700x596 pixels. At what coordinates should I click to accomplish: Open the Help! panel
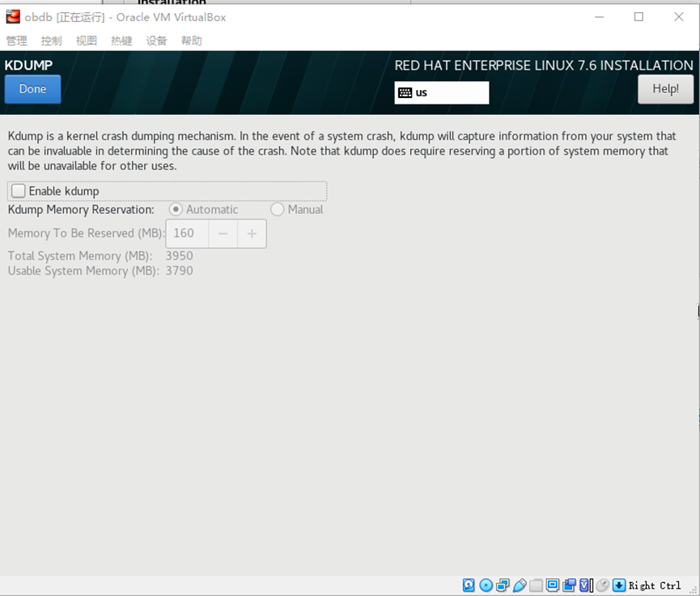(665, 89)
